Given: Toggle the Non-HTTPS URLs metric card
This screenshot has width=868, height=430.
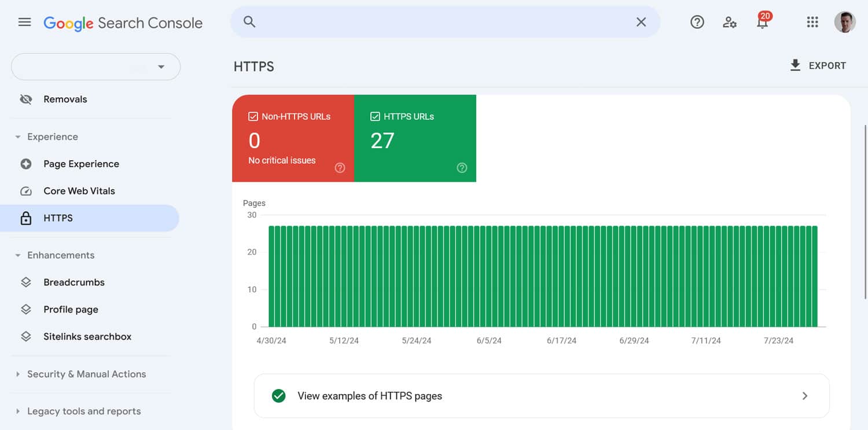Looking at the screenshot, I should click(x=293, y=138).
